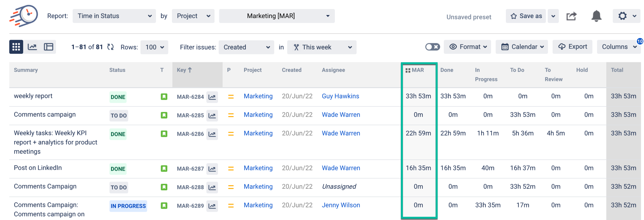
Task: Click the Export button
Action: tap(573, 47)
